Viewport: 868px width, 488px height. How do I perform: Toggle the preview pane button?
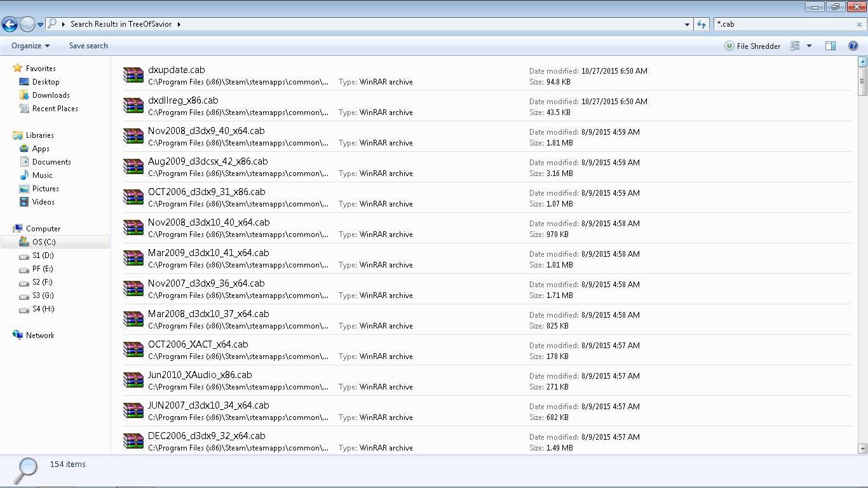click(x=830, y=46)
